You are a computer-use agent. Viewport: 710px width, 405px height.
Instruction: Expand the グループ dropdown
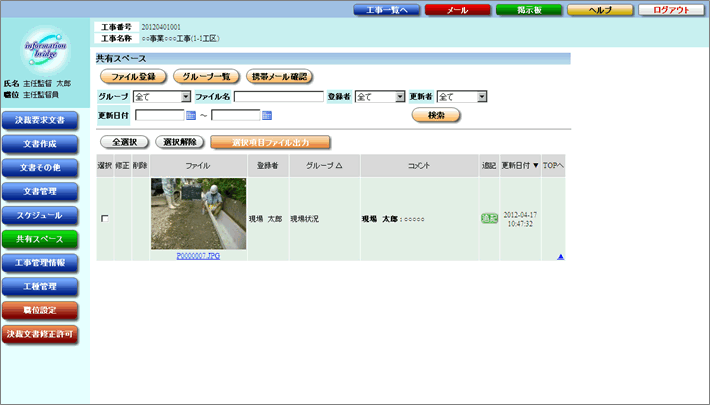coord(185,97)
